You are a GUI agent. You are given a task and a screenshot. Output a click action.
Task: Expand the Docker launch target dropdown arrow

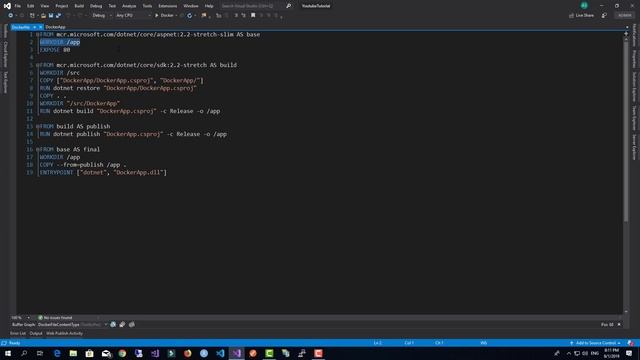[x=176, y=16]
